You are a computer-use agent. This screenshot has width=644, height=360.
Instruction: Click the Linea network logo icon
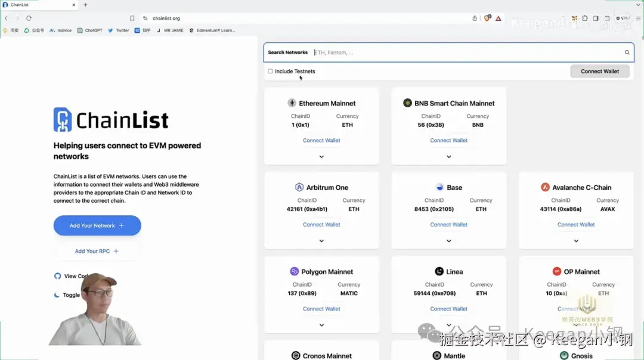point(439,271)
